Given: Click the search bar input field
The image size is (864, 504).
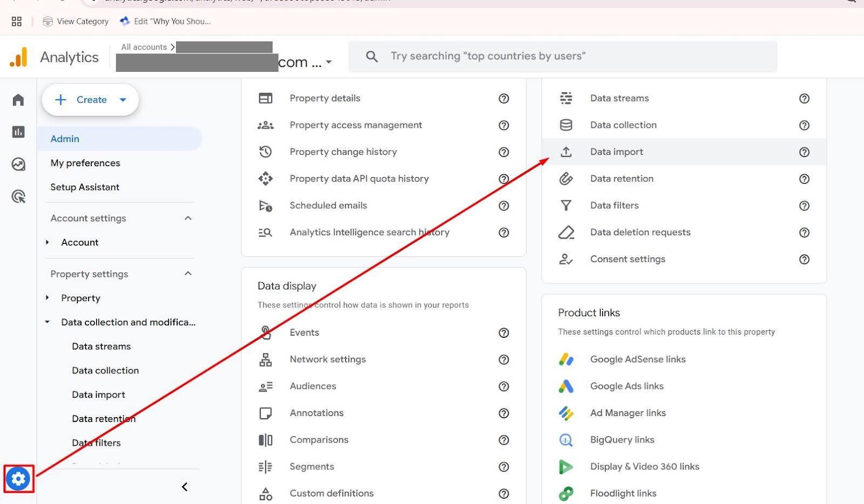Looking at the screenshot, I should [563, 56].
